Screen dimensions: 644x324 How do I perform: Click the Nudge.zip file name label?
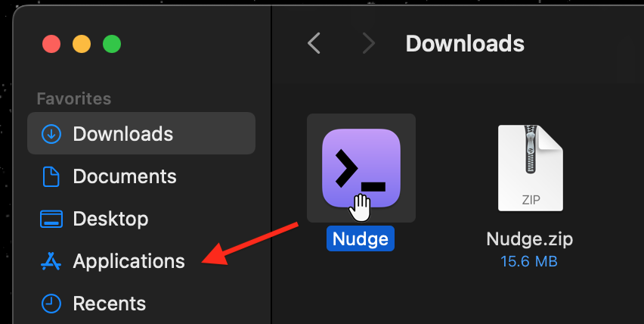529,238
